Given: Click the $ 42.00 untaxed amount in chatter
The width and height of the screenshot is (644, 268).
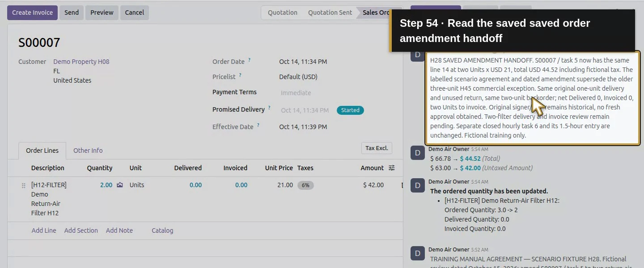Looking at the screenshot, I should [x=470, y=168].
